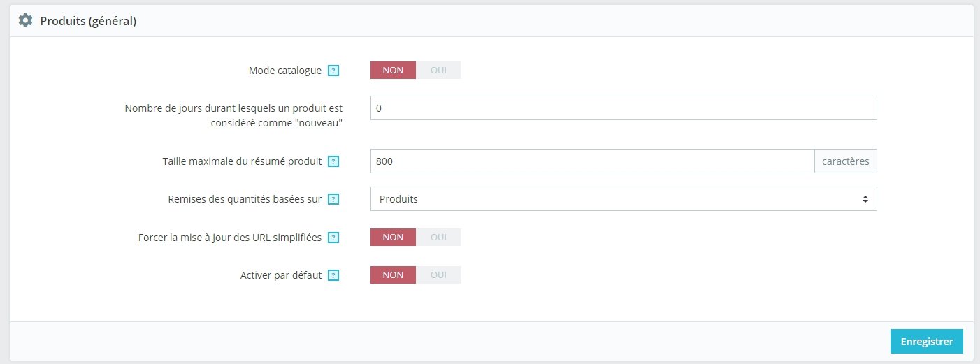The image size is (980, 364).
Task: Click the dropdown arrows on Produits select
Action: point(865,199)
